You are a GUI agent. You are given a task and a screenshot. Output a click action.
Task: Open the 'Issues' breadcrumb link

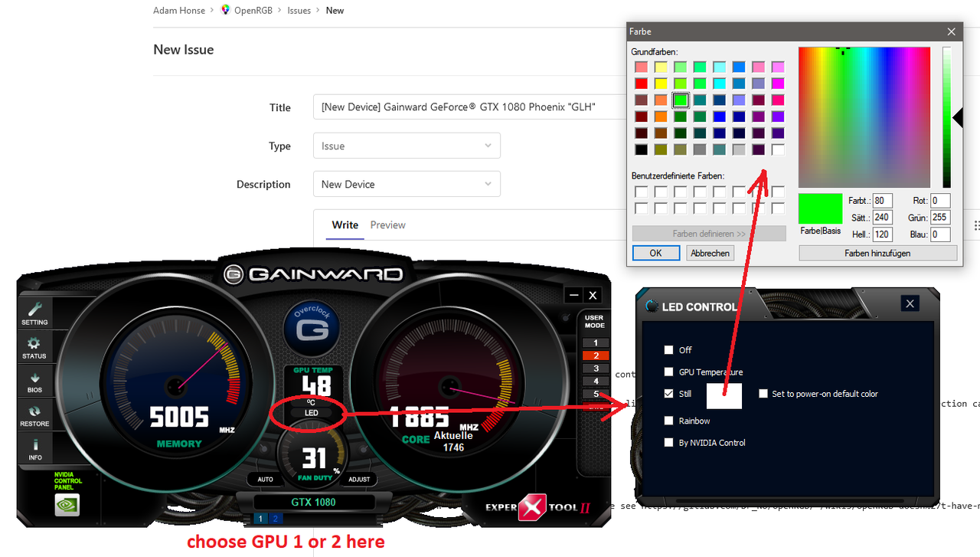click(299, 10)
